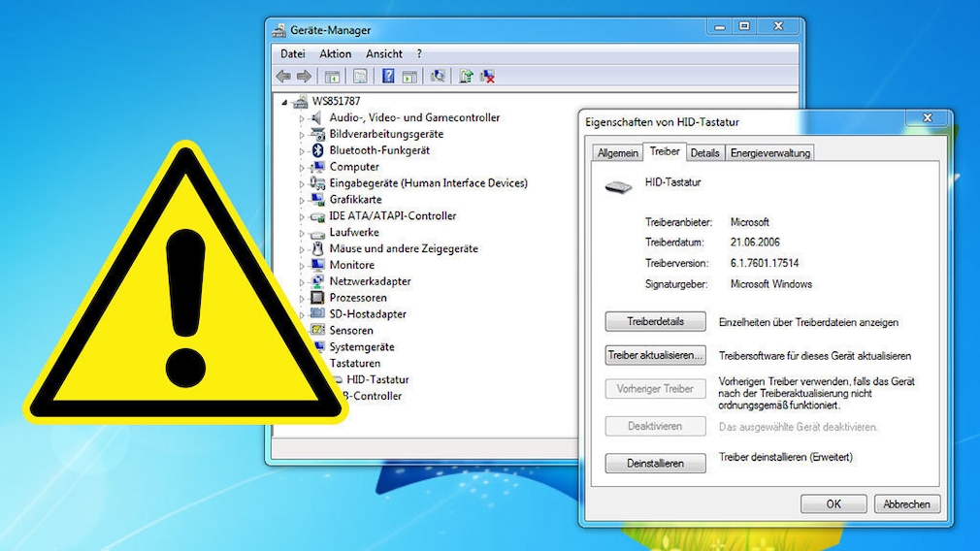Click the Treiberdetails button
Screen dimensions: 980x551
pos(656,322)
